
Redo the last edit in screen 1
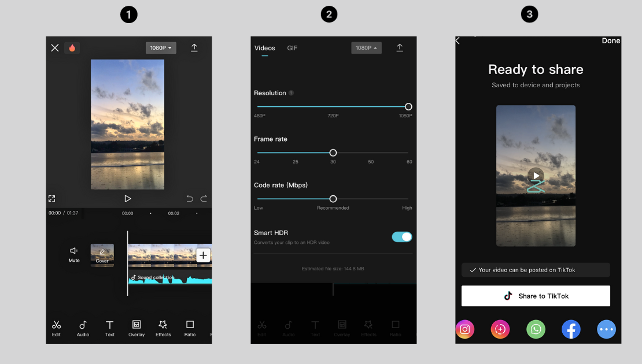click(204, 199)
